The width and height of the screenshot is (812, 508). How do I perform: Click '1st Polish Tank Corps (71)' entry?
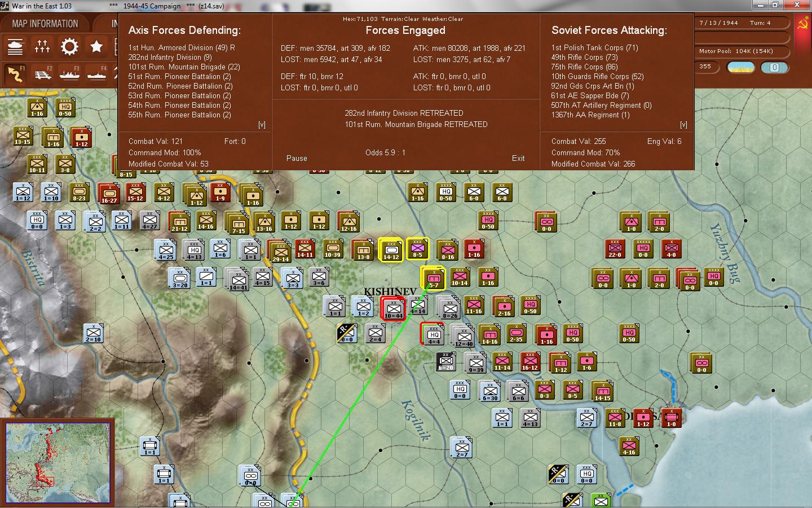coord(595,48)
